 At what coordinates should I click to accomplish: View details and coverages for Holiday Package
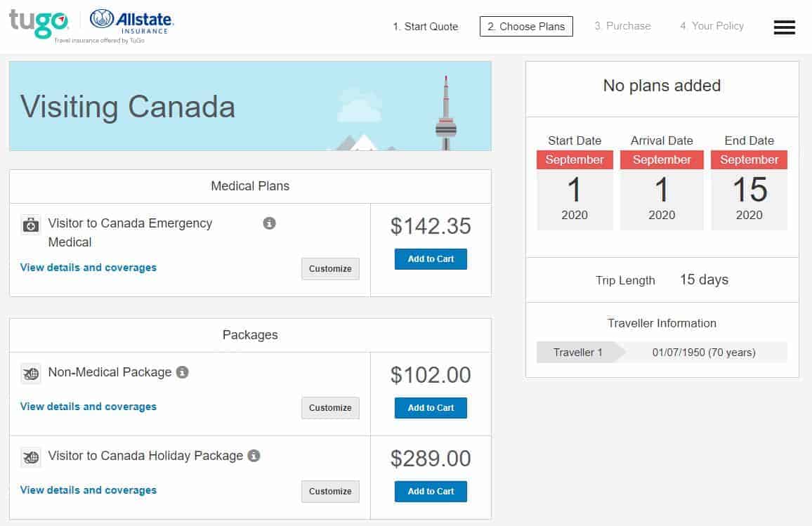pos(88,490)
